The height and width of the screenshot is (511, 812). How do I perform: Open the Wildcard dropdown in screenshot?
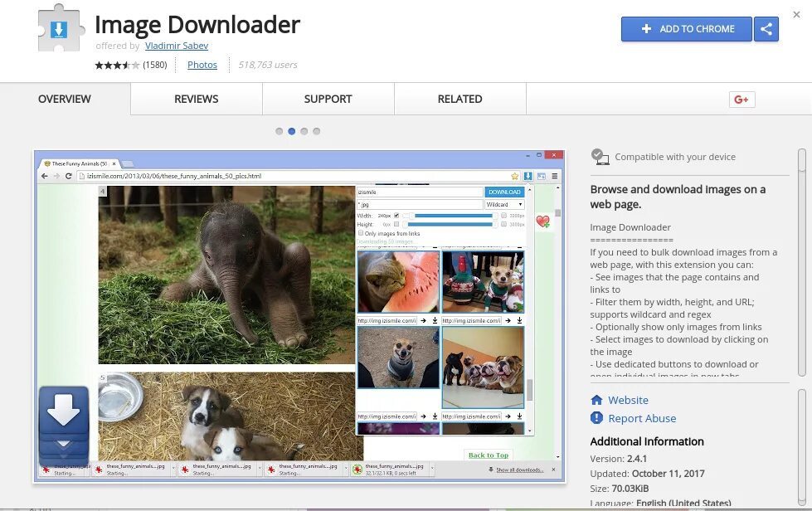tap(504, 205)
